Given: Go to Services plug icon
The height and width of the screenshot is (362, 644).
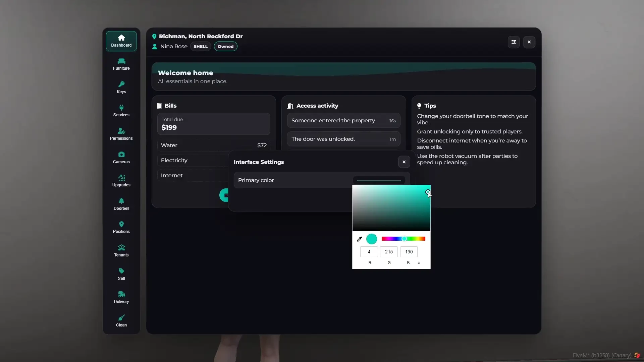Looking at the screenshot, I should pyautogui.click(x=121, y=108).
